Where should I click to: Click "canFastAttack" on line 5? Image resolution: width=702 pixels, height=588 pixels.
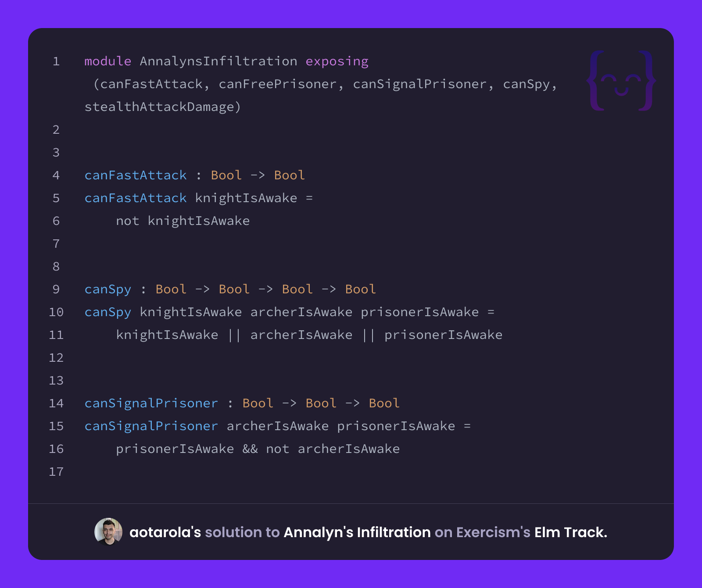tap(136, 198)
